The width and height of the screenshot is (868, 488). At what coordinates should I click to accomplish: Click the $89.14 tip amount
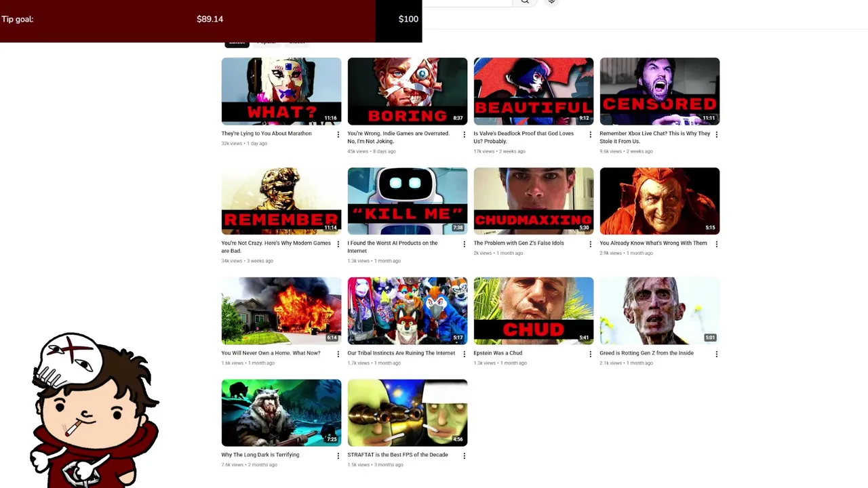pyautogui.click(x=210, y=19)
